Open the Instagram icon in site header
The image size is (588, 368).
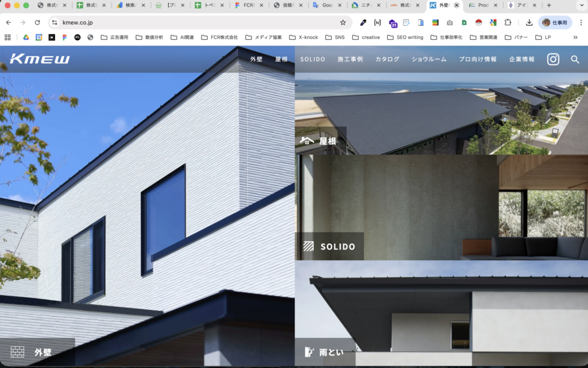coord(553,59)
